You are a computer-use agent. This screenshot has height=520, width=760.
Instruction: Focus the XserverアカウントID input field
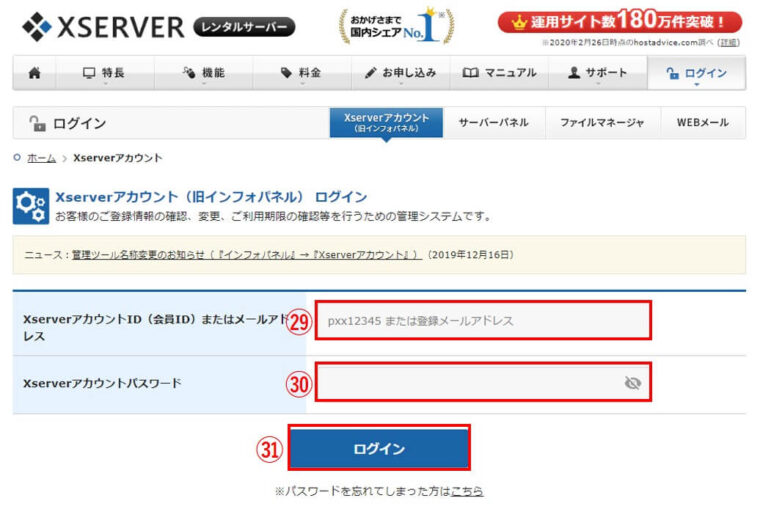(483, 320)
